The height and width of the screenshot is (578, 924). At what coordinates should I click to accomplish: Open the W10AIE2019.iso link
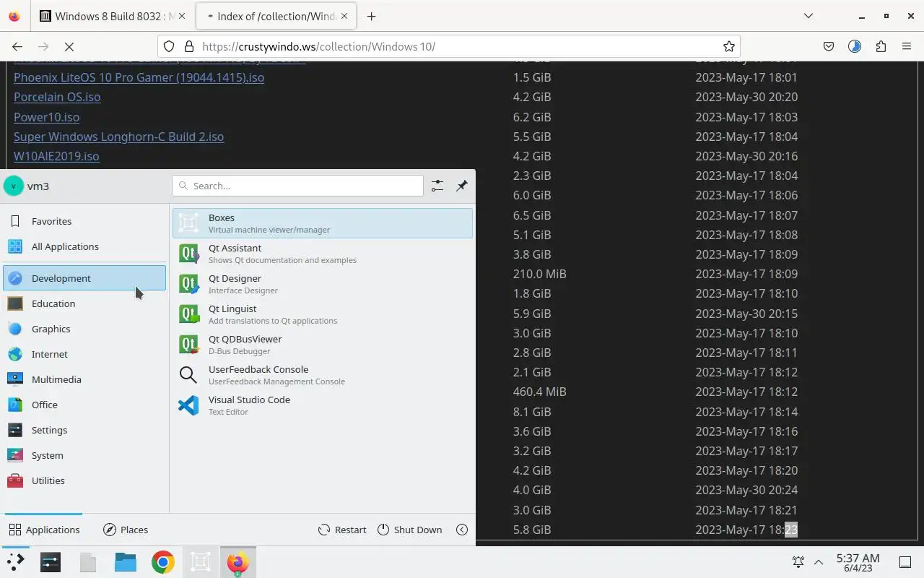click(x=56, y=156)
